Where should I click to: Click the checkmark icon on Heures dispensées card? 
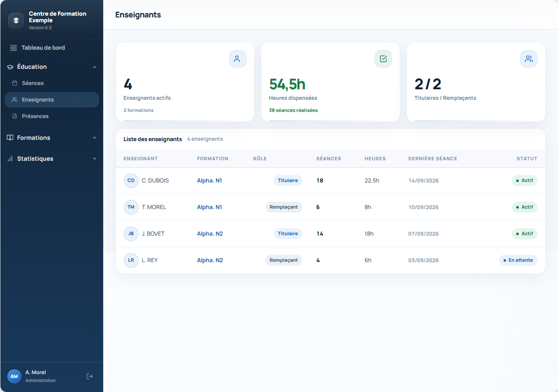tap(383, 59)
